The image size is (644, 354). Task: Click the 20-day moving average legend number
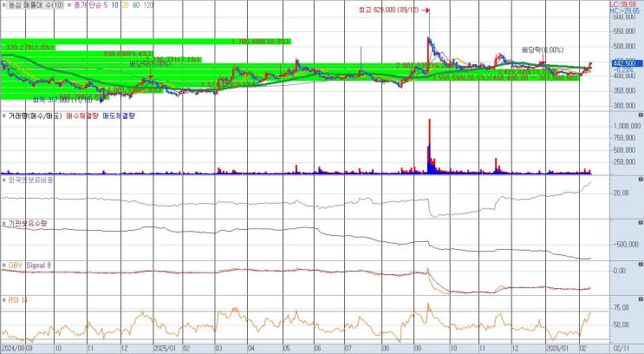point(126,5)
